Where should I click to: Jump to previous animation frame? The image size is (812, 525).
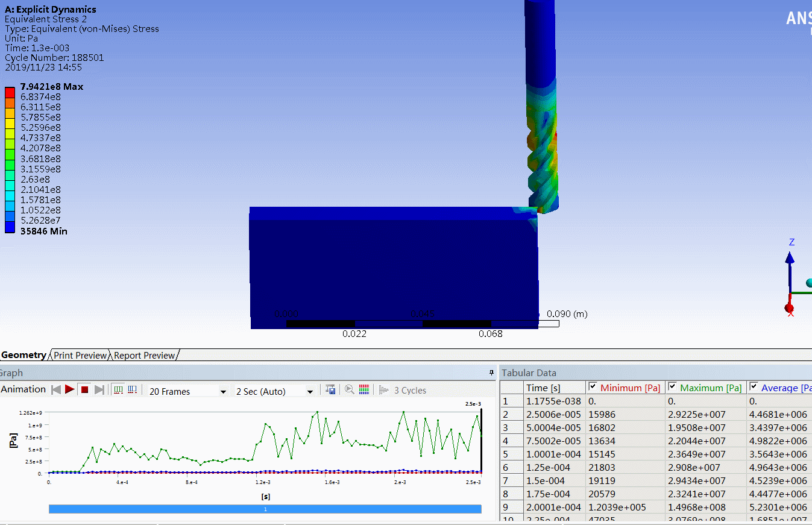(x=56, y=390)
